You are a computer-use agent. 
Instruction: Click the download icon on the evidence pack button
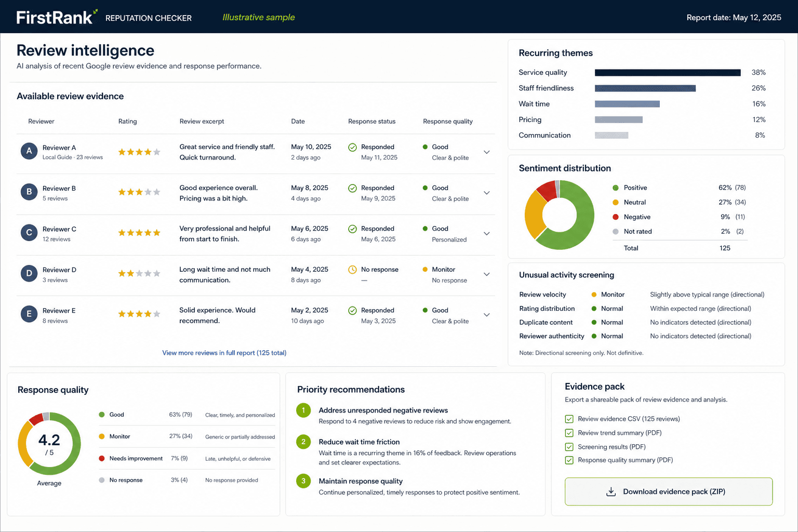click(611, 491)
